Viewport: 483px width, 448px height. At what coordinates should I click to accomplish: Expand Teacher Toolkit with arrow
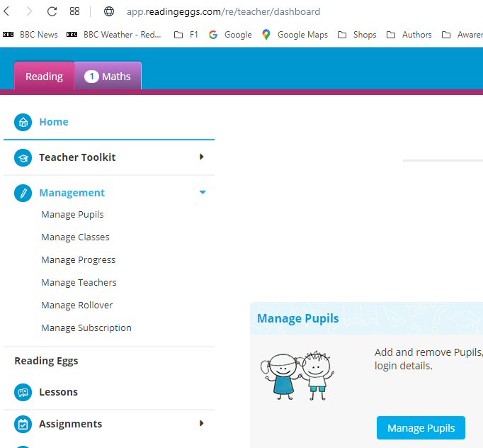(201, 157)
